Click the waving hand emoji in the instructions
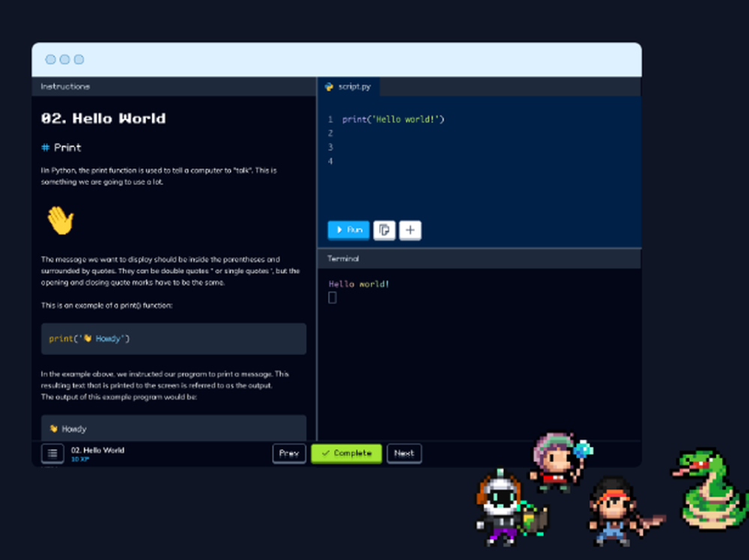The height and width of the screenshot is (560, 749). point(61,220)
